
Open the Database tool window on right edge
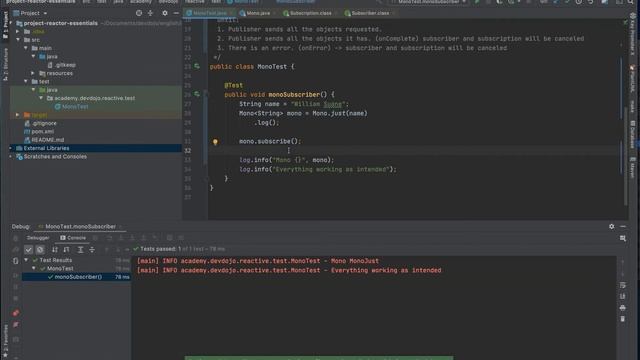632,135
